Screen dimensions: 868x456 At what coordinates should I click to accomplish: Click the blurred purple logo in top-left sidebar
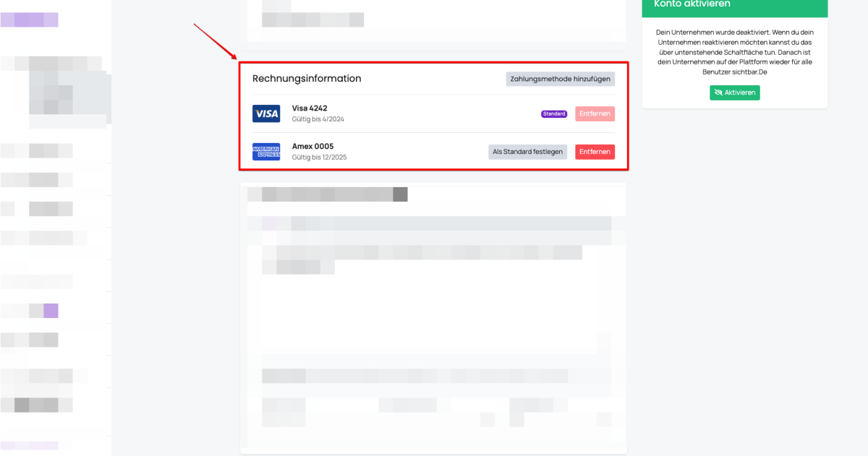click(x=29, y=20)
